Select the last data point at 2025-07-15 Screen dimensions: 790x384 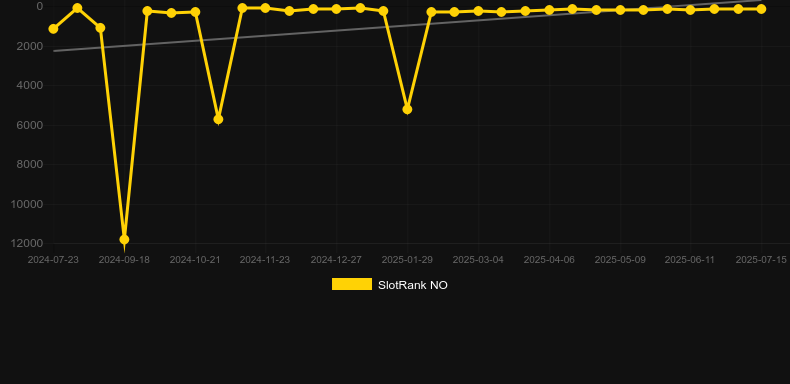click(x=761, y=9)
